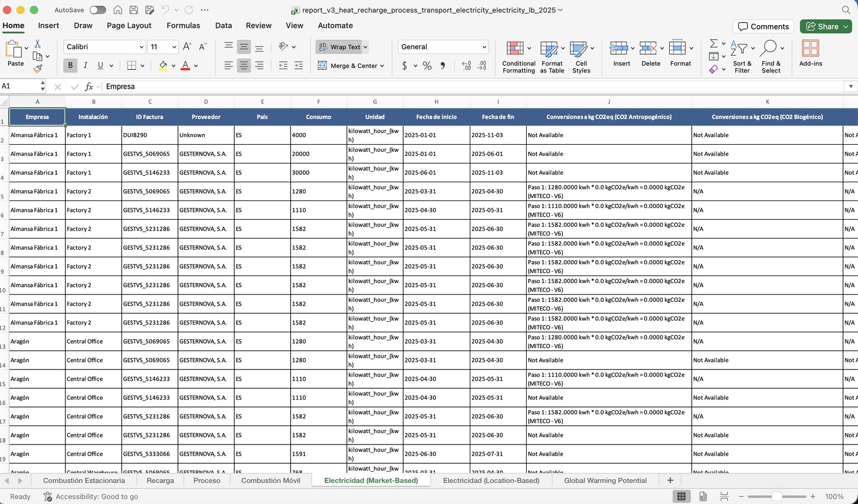Click the Redo icon

[x=189, y=10]
